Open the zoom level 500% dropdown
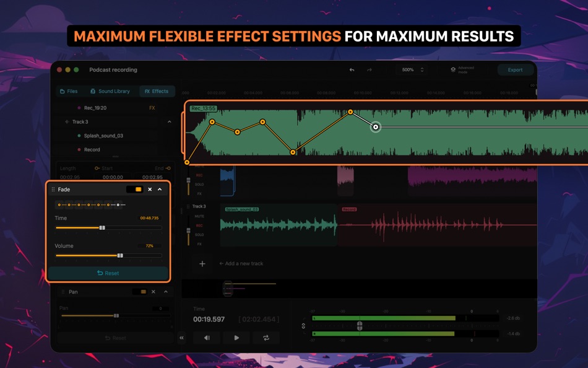588x368 pixels. coord(410,70)
